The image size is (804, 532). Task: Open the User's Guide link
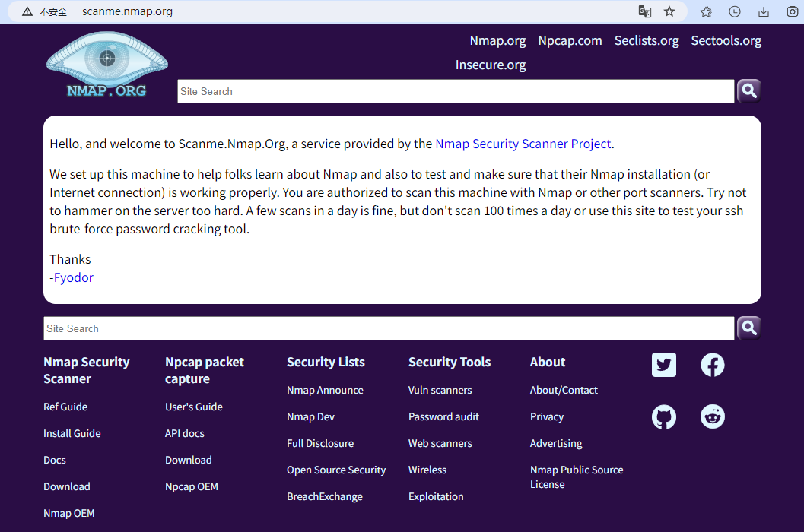(x=194, y=407)
